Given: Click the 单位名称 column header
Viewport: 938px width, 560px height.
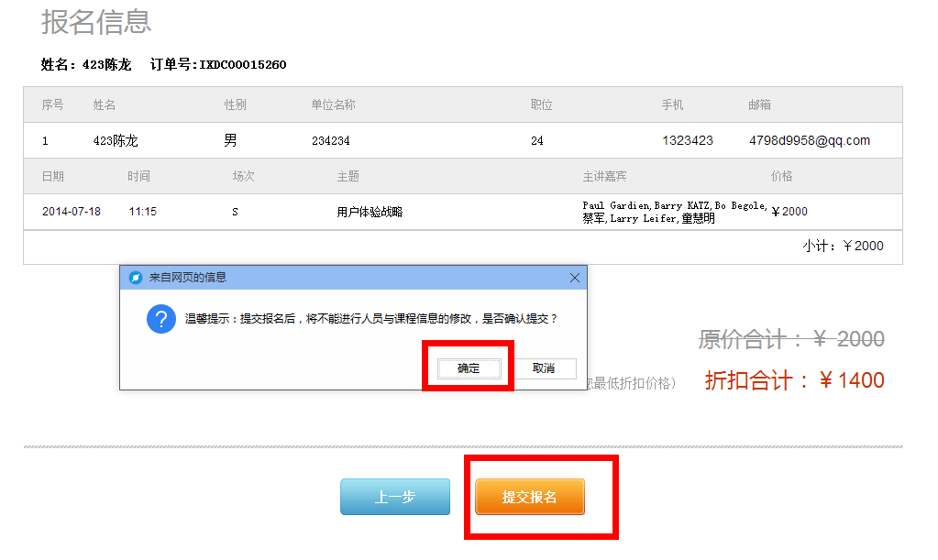Looking at the screenshot, I should click(x=333, y=104).
